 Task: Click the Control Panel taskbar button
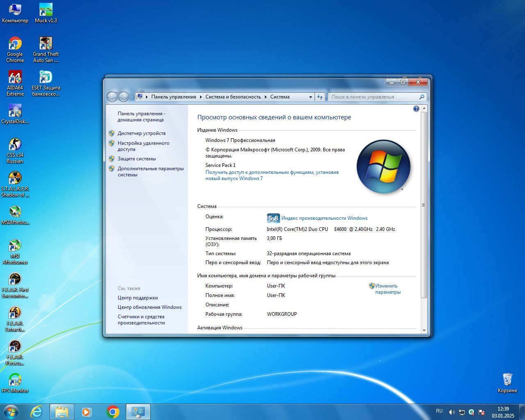coord(138,412)
